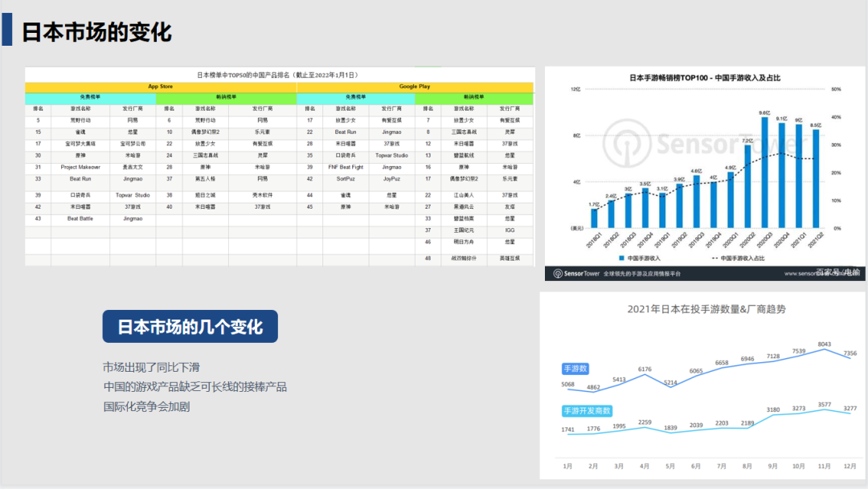Click the 7356 data point label
The image size is (868, 489).
tap(850, 353)
